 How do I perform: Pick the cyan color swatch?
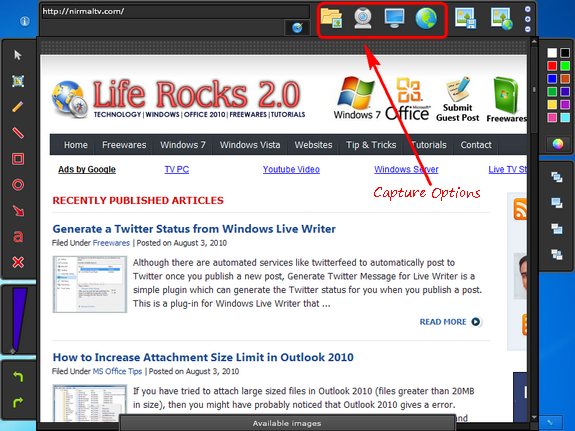(x=565, y=117)
